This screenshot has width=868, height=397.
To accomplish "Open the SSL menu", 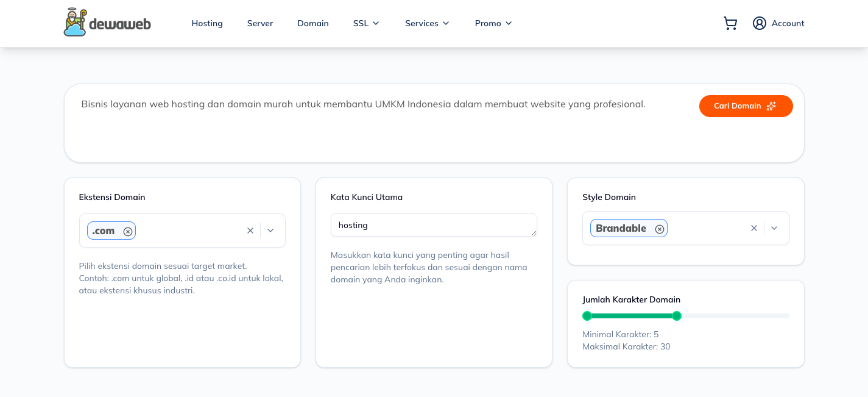I will coord(366,23).
